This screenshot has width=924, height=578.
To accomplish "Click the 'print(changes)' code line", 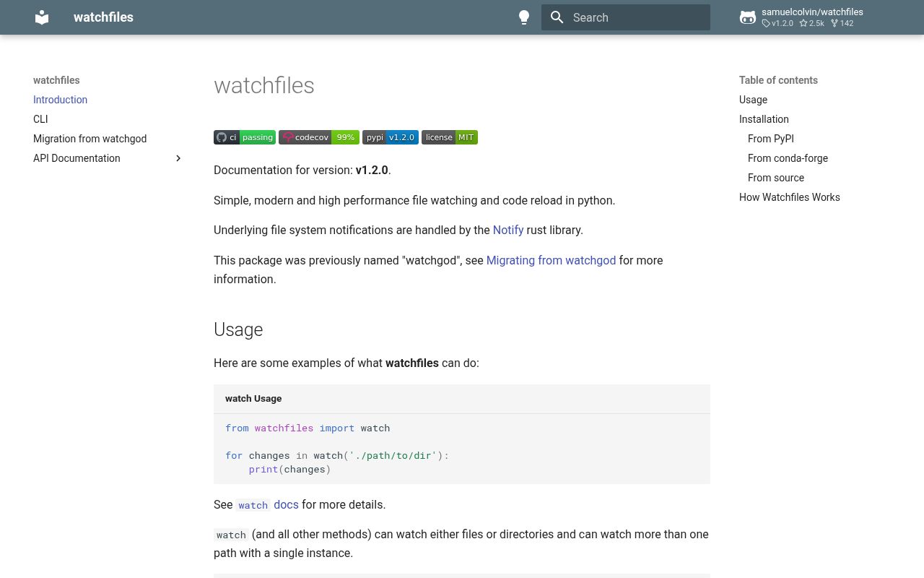I will [x=289, y=469].
